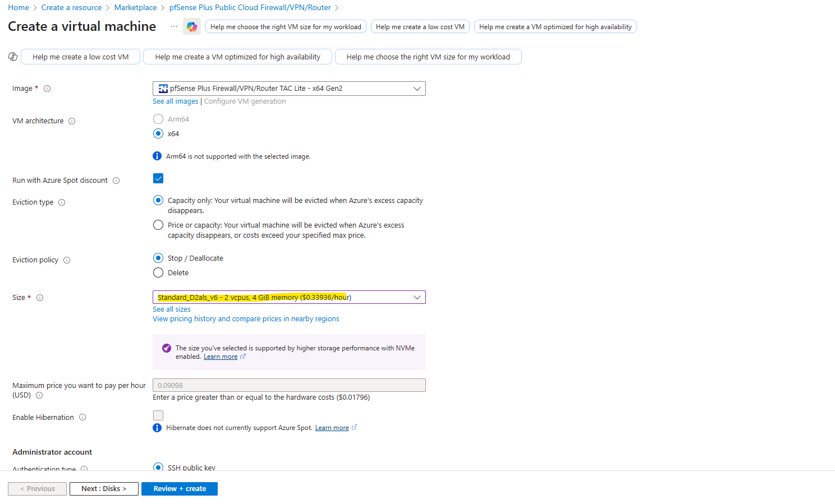
Task: Show info tooltip for Eviction type
Action: [x=62, y=202]
